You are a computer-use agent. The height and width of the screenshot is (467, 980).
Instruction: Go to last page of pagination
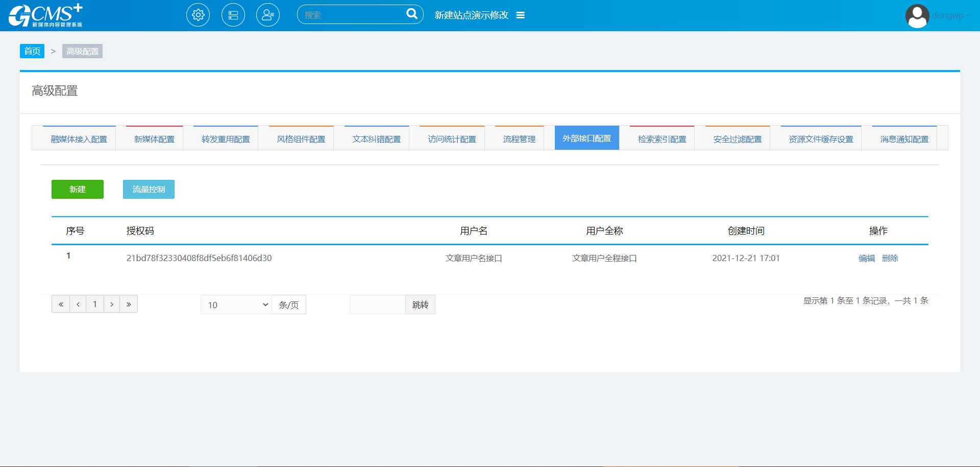[129, 304]
